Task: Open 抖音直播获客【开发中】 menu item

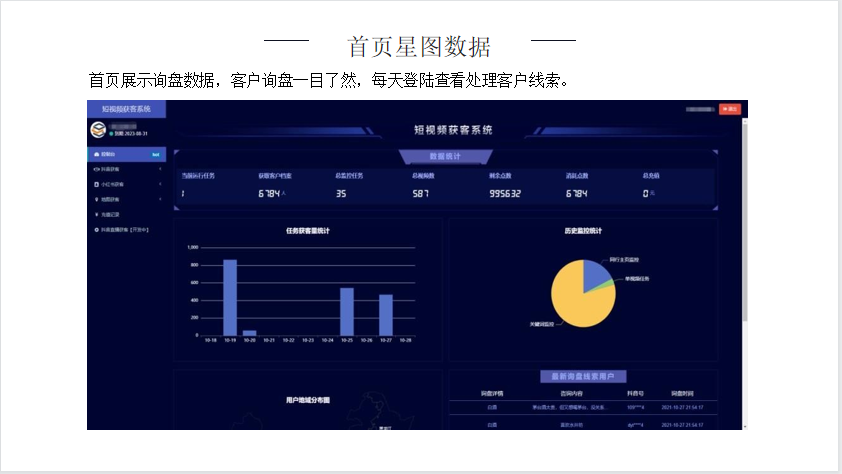Action: [127, 230]
